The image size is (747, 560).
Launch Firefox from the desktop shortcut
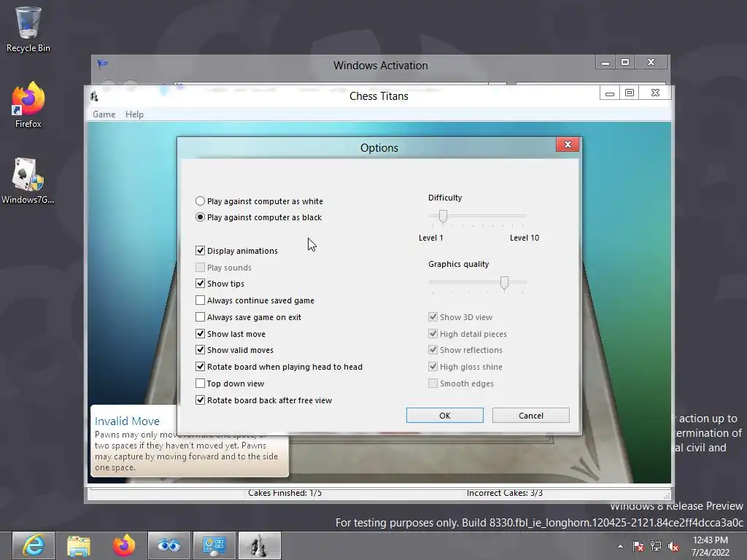pyautogui.click(x=28, y=105)
